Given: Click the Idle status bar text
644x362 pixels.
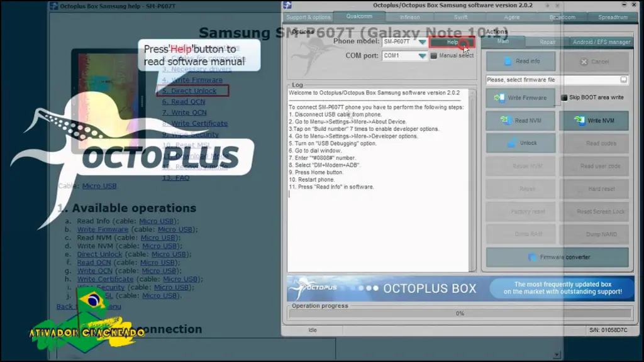Looking at the screenshot, I should [313, 330].
